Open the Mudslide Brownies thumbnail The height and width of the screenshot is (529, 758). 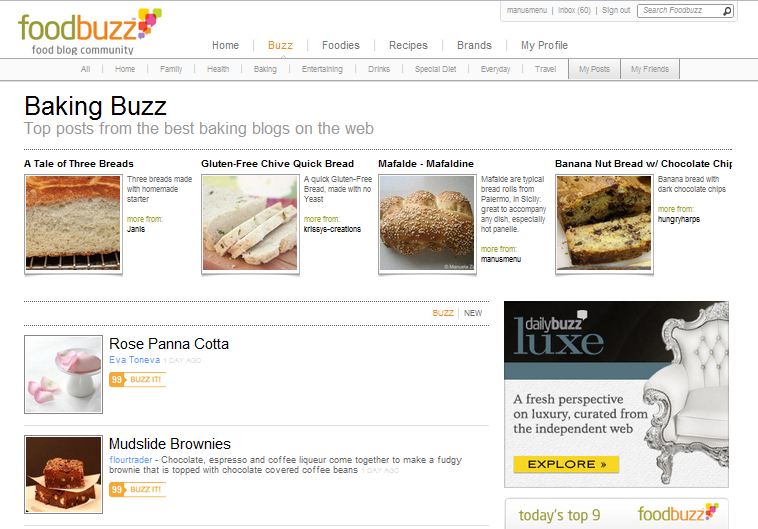tap(63, 474)
